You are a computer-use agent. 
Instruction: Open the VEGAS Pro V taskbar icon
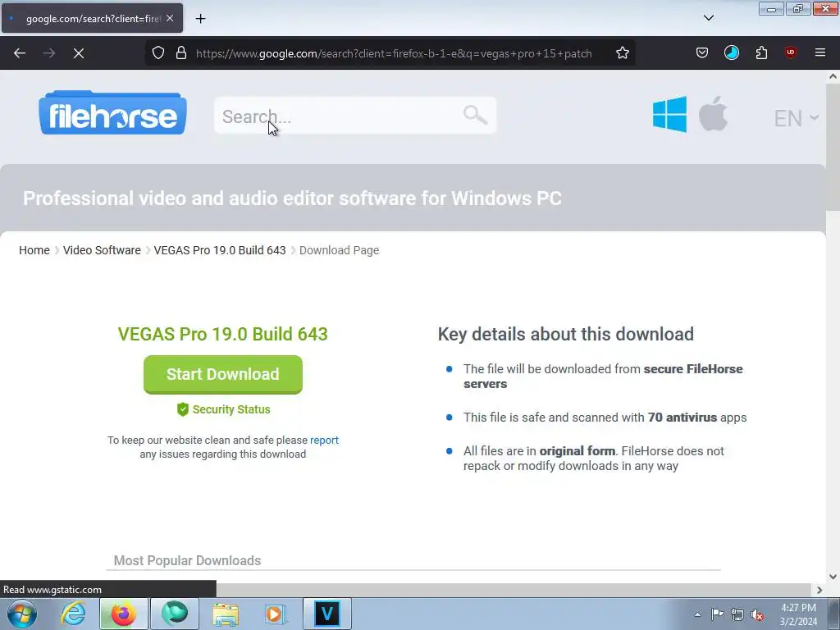point(327,614)
